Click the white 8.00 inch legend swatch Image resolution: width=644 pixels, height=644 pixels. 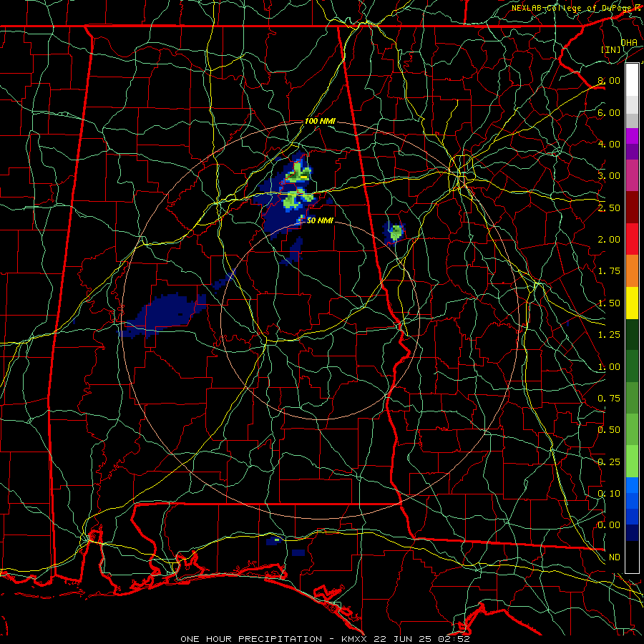click(632, 80)
